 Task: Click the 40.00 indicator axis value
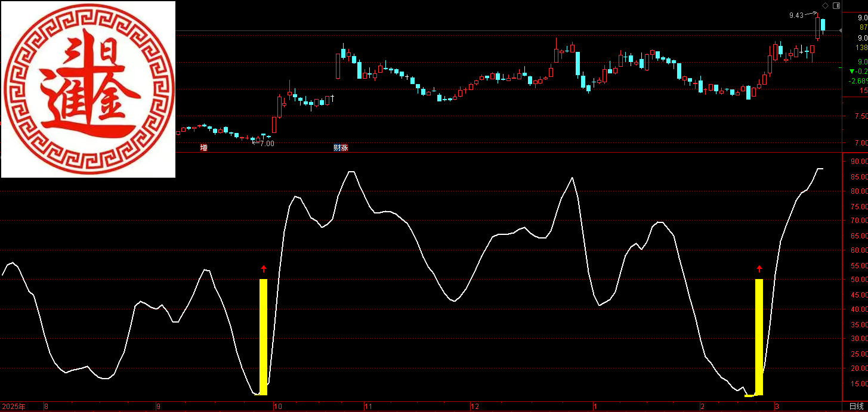[859, 309]
